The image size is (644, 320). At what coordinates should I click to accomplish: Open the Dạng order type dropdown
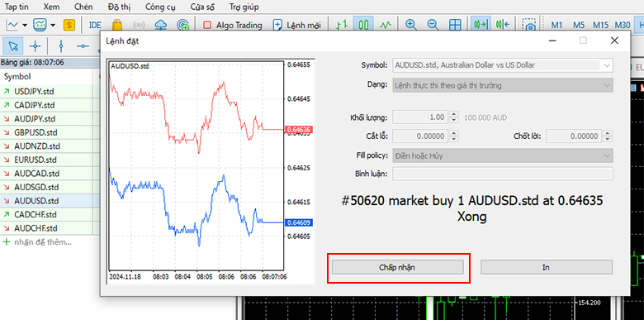click(503, 85)
